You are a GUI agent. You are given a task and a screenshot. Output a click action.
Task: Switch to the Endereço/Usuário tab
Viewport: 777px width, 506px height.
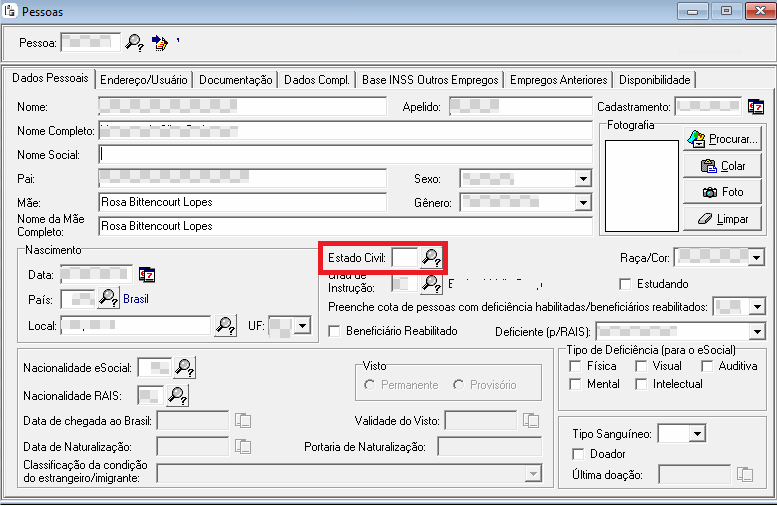click(144, 80)
